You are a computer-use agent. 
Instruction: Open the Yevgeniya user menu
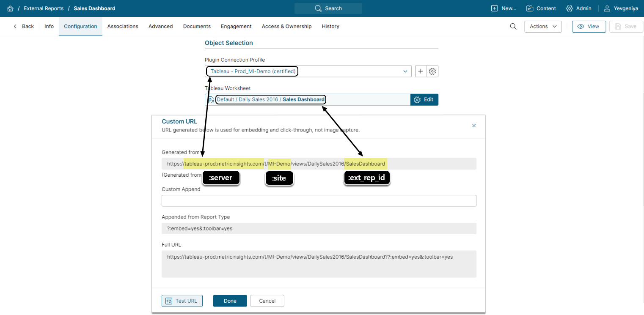621,8
